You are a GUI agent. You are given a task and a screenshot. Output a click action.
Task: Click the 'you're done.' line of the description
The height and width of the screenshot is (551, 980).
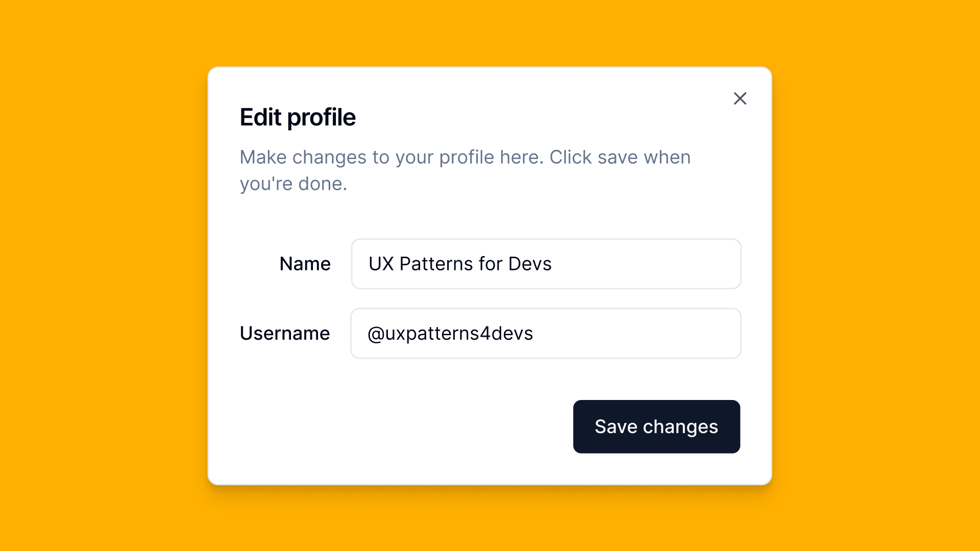tap(293, 184)
